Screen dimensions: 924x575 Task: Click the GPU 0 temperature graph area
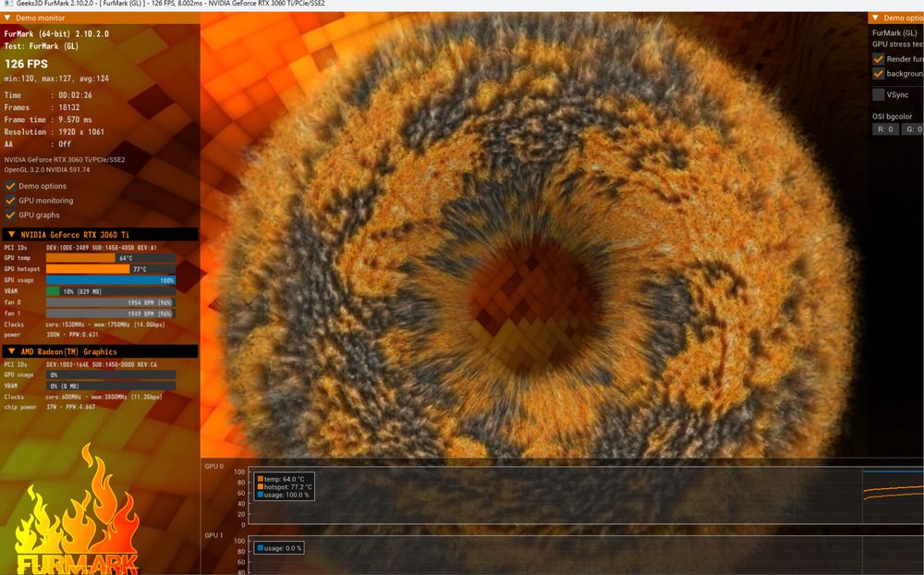click(586, 496)
